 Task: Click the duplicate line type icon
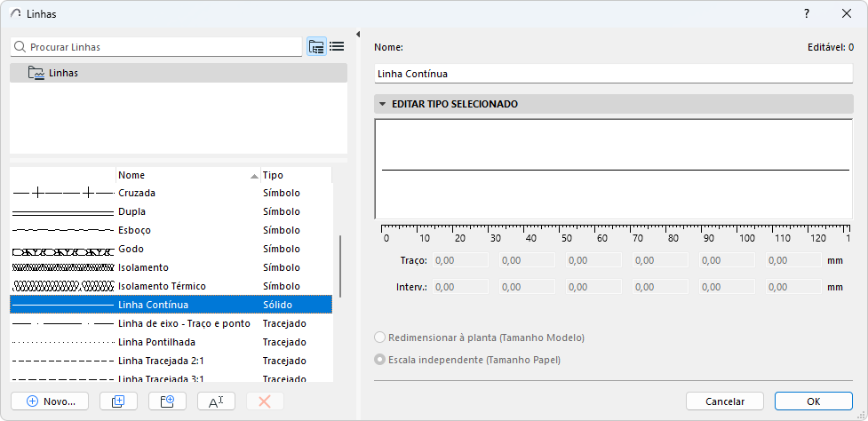(118, 401)
